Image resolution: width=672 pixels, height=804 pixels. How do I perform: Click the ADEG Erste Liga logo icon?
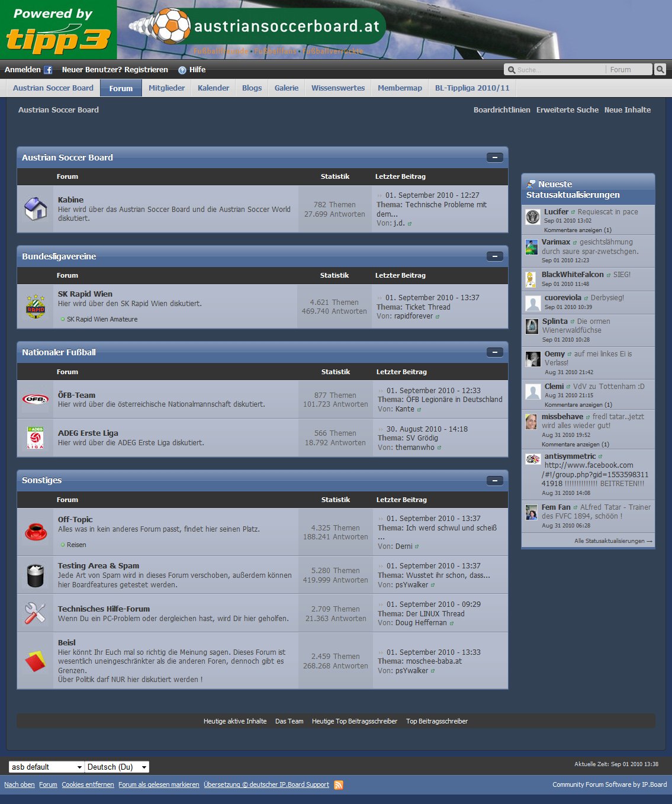pos(36,438)
